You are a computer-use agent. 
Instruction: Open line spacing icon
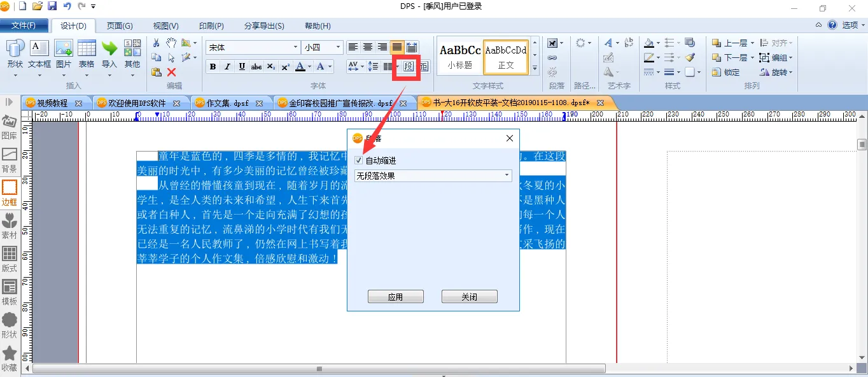coord(374,66)
